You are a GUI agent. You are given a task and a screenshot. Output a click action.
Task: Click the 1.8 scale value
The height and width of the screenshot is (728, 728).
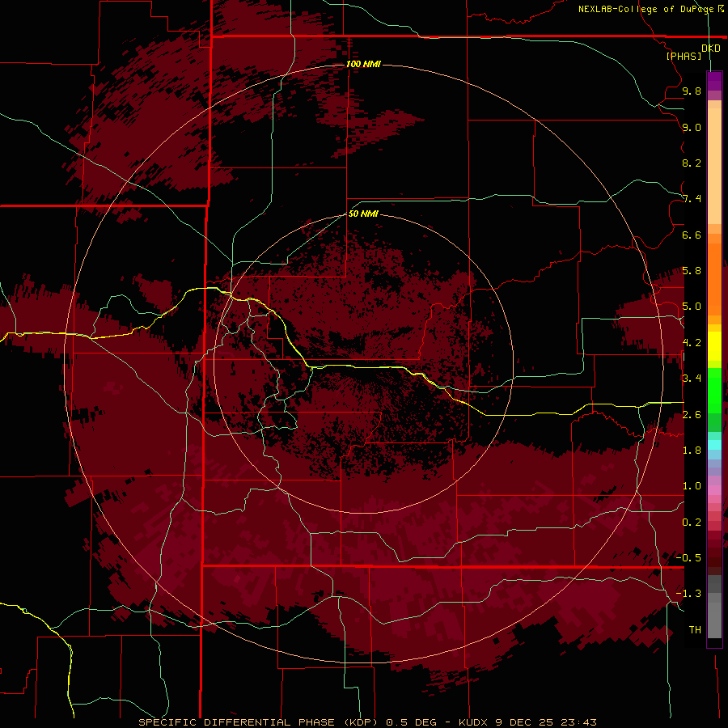[x=692, y=451]
